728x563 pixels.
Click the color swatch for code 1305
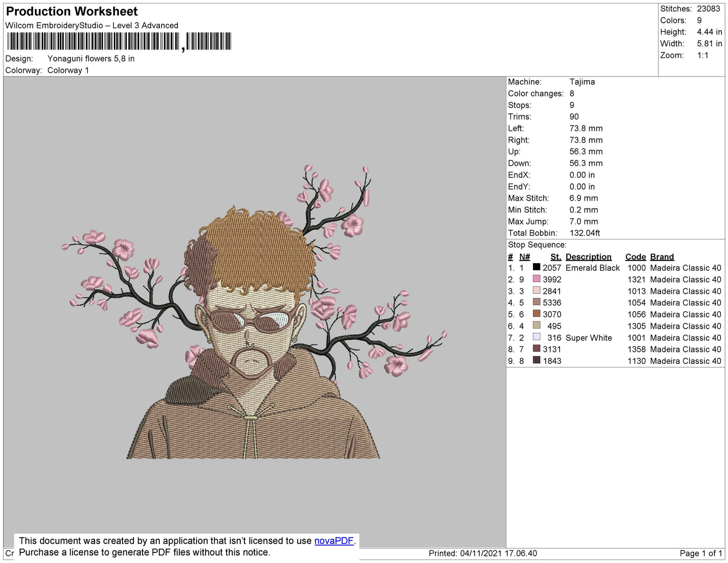coord(537,325)
